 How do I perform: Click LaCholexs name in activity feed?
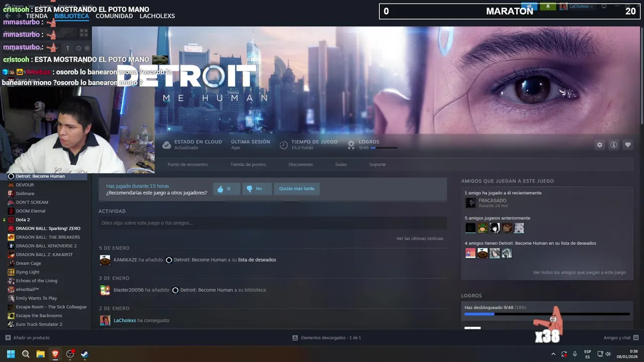[x=125, y=320]
